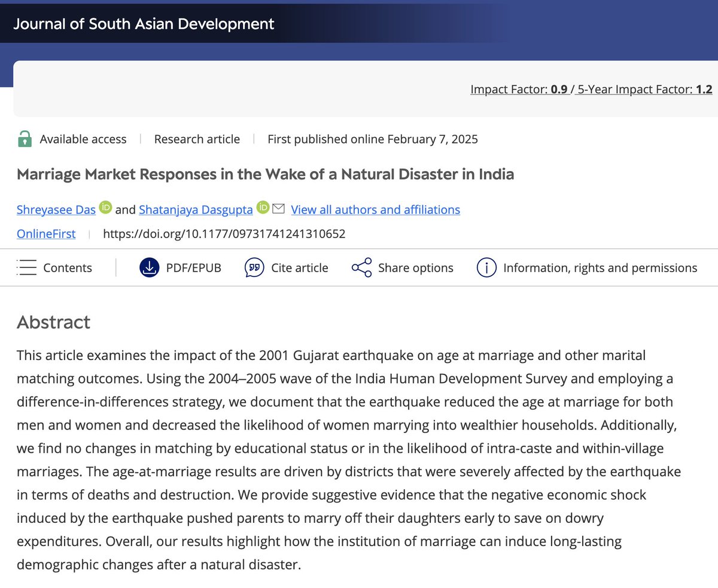This screenshot has width=718, height=588.
Task: Click the 5-Year Impact Factor 1.2 link
Action: click(x=645, y=89)
